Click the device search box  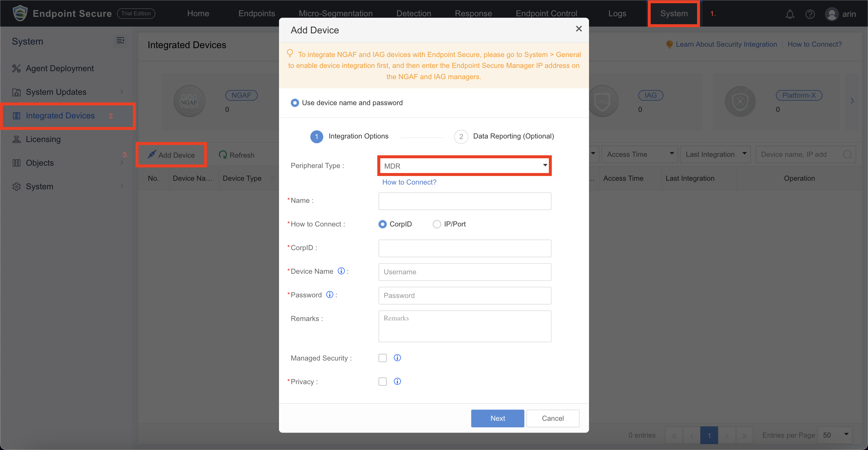pos(805,154)
